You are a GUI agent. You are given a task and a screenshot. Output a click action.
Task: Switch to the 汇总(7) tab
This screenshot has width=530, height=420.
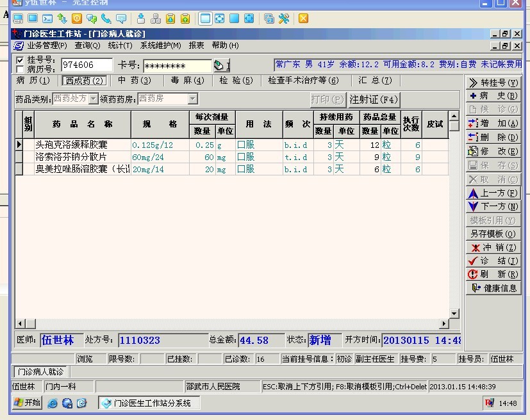375,81
